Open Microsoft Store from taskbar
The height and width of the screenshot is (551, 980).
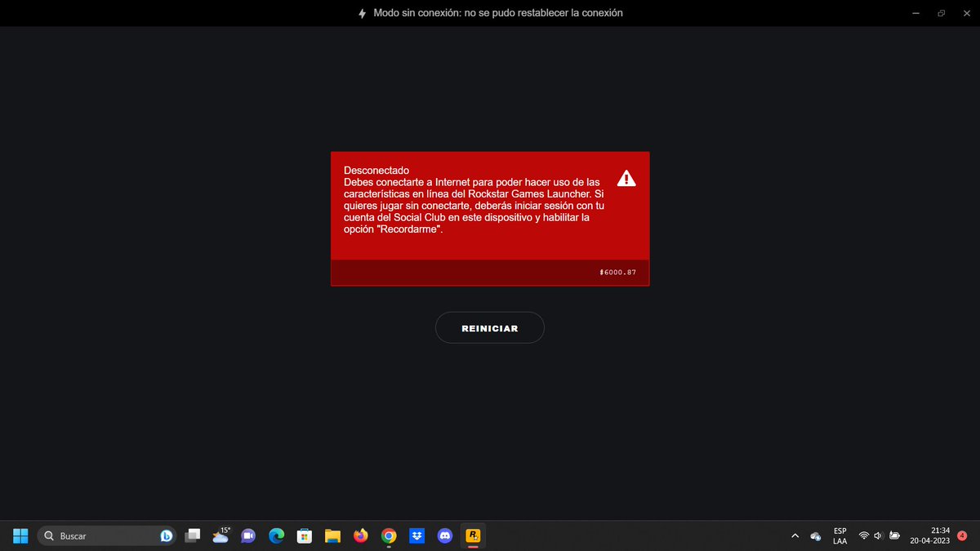point(305,535)
